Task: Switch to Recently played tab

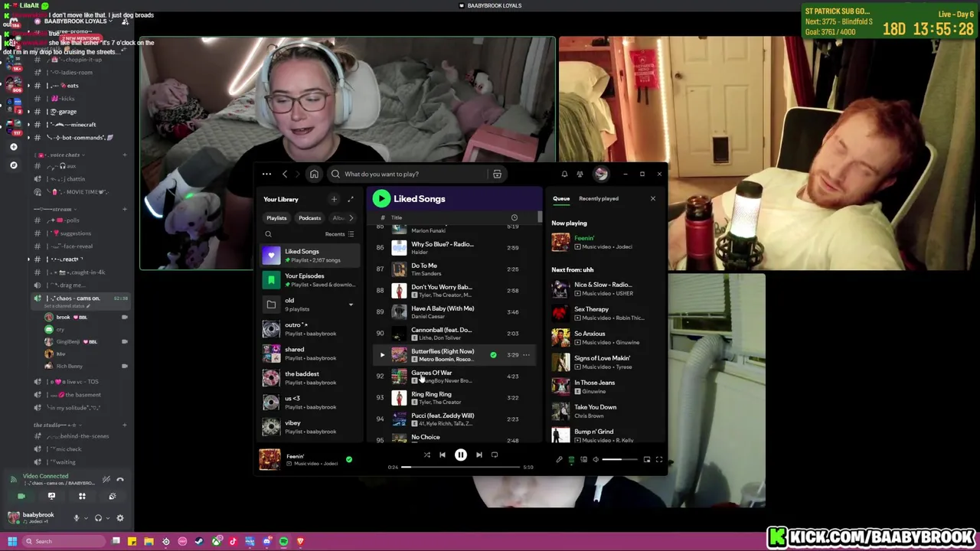Action: [599, 199]
